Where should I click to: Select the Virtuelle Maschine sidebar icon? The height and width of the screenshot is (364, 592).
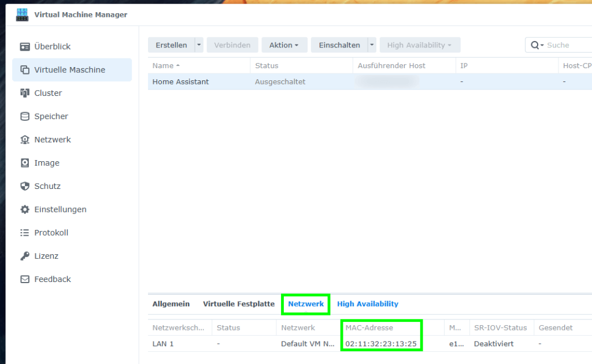(24, 69)
